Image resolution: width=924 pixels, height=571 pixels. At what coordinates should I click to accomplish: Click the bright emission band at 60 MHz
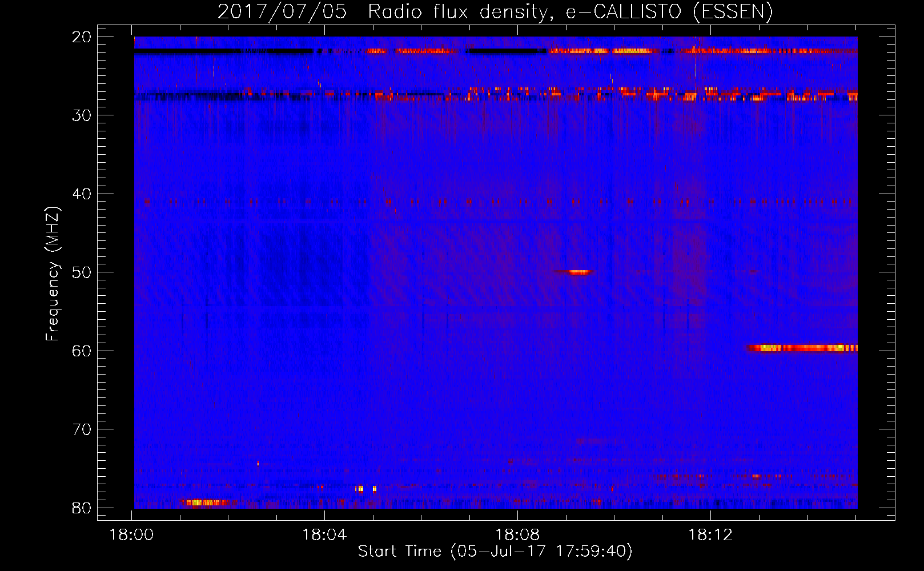(802, 348)
